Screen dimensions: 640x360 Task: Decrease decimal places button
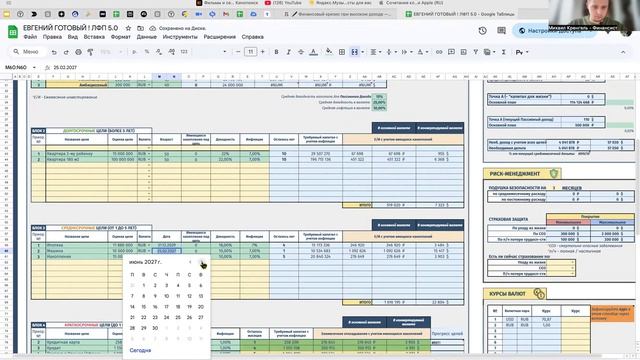pyautogui.click(x=159, y=52)
